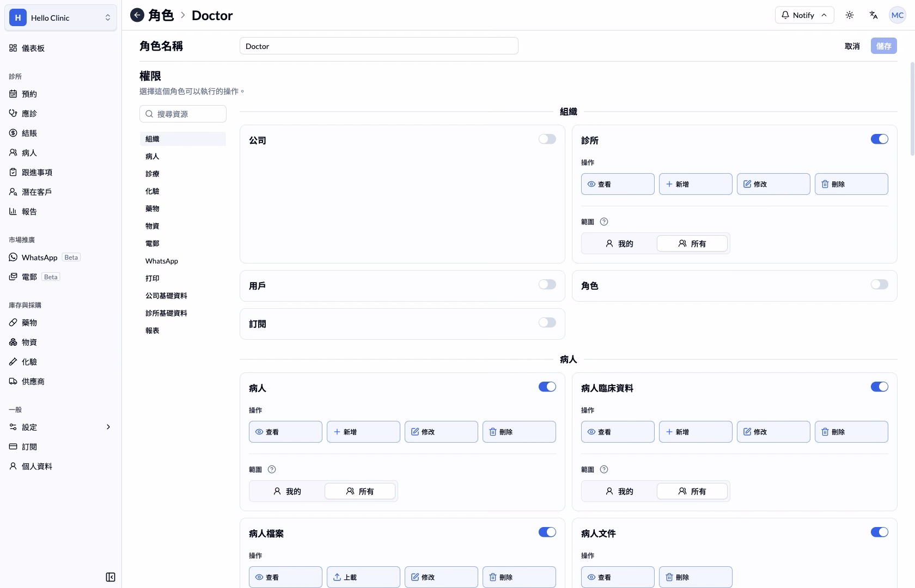The height and width of the screenshot is (588, 915).
Task: Open 應診 consultation in sidebar
Action: (60, 114)
